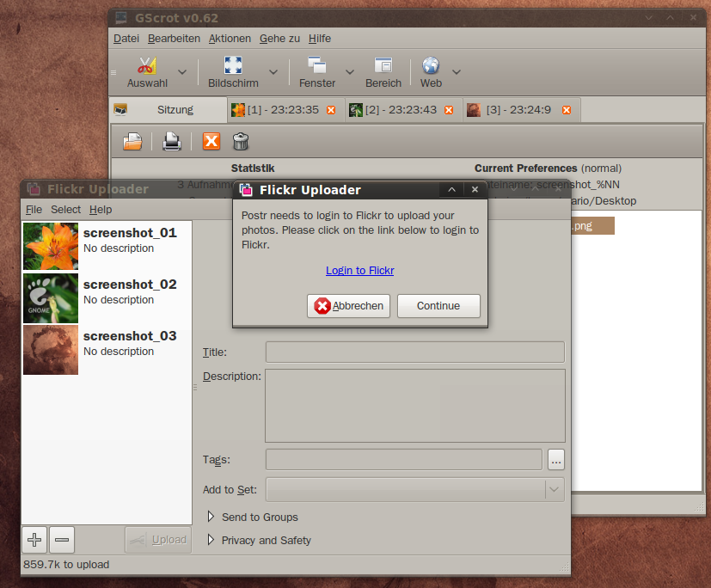The height and width of the screenshot is (588, 711).
Task: Click the Abbrechen cancel button
Action: pos(348,306)
